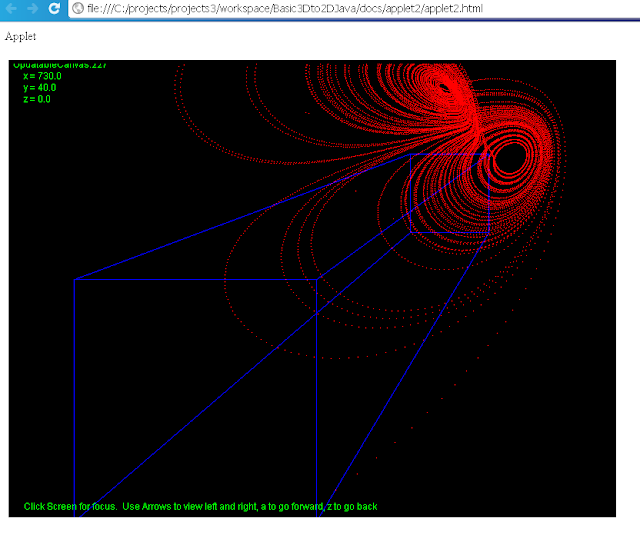The image size is (640, 542).
Task: Click 'Click Screen for focus' instruction text
Action: point(70,506)
